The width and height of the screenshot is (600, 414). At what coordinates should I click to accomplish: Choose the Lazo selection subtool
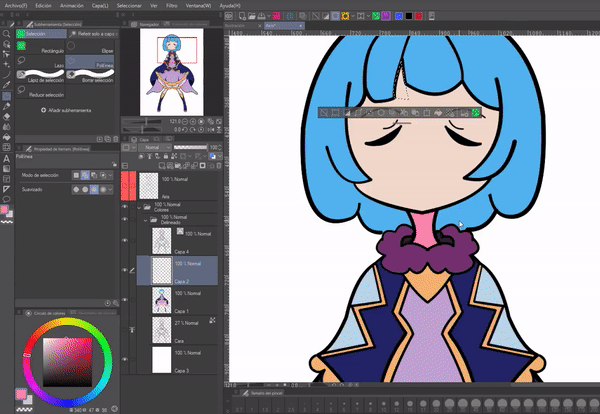41,62
